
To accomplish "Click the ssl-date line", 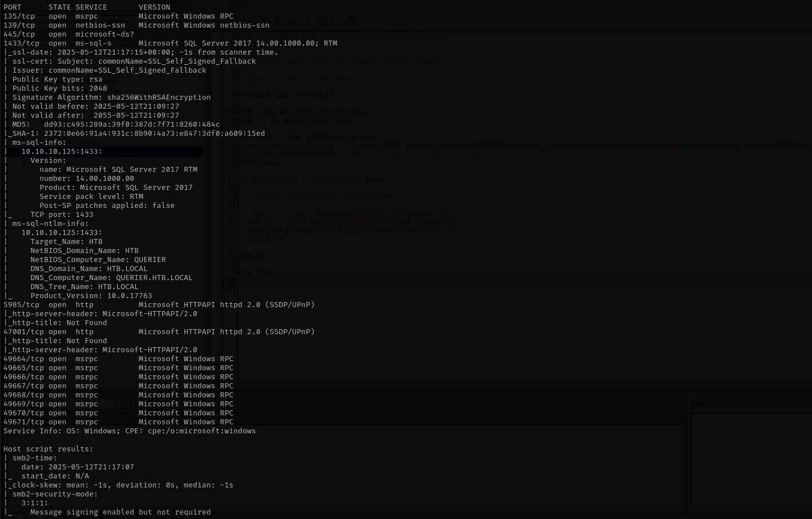I will (141, 52).
